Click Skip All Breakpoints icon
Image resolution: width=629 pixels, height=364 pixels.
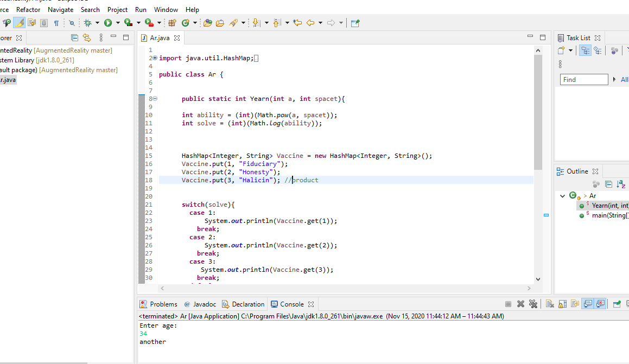point(72,23)
